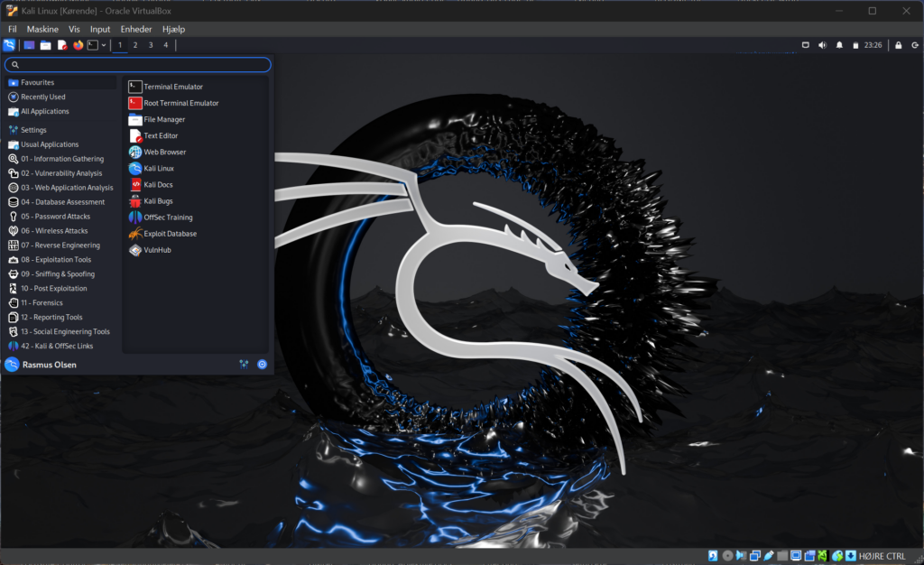This screenshot has height=565, width=924.
Task: Expand the 05 - Password Attacks category
Action: pyautogui.click(x=55, y=217)
